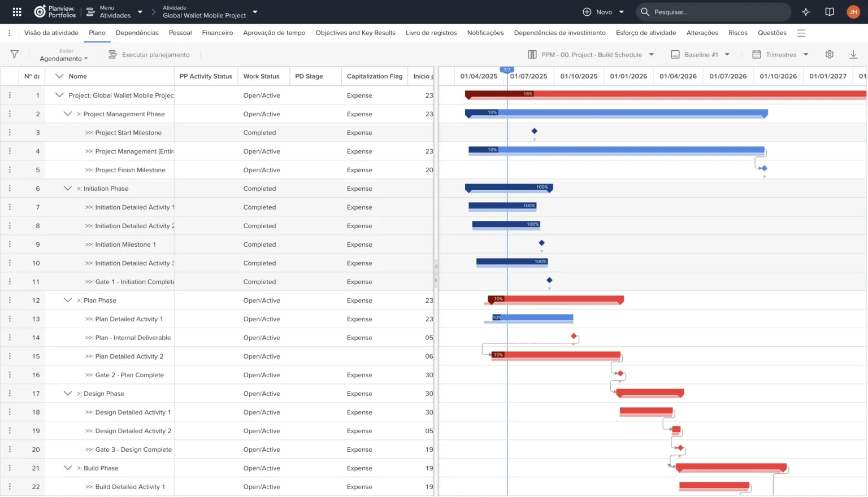
Task: Sort by the Work Status column header
Action: pyautogui.click(x=261, y=76)
